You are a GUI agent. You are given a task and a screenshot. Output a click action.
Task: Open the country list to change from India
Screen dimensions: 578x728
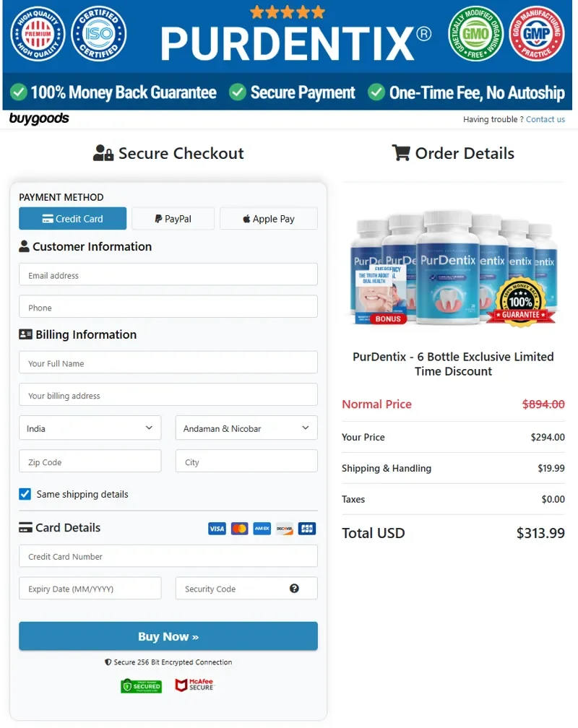90,428
